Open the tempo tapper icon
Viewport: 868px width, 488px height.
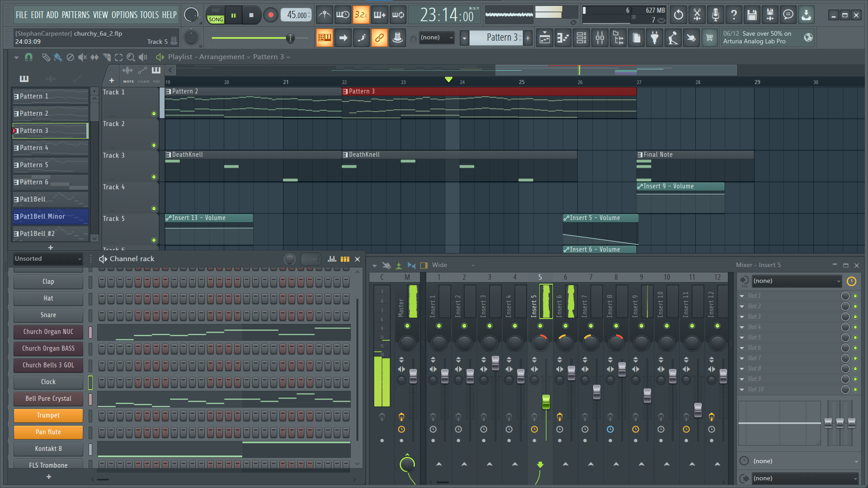pos(673,38)
